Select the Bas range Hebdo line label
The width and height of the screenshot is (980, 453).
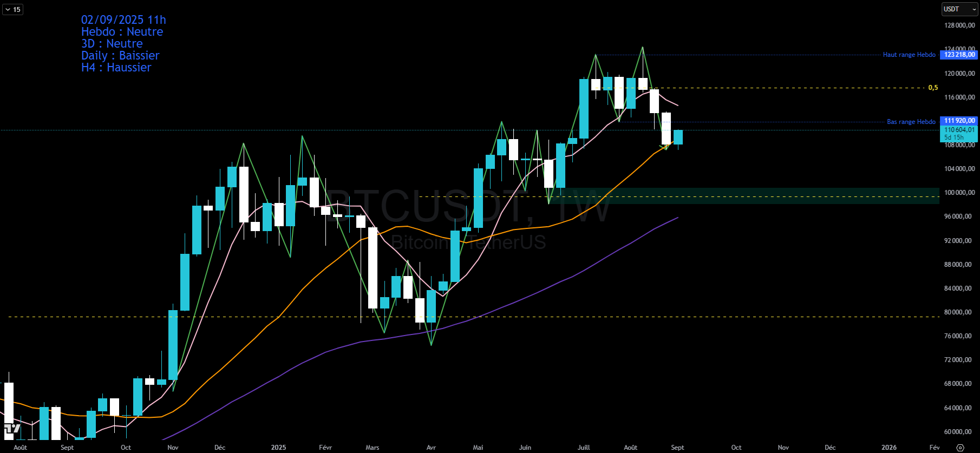coord(911,122)
